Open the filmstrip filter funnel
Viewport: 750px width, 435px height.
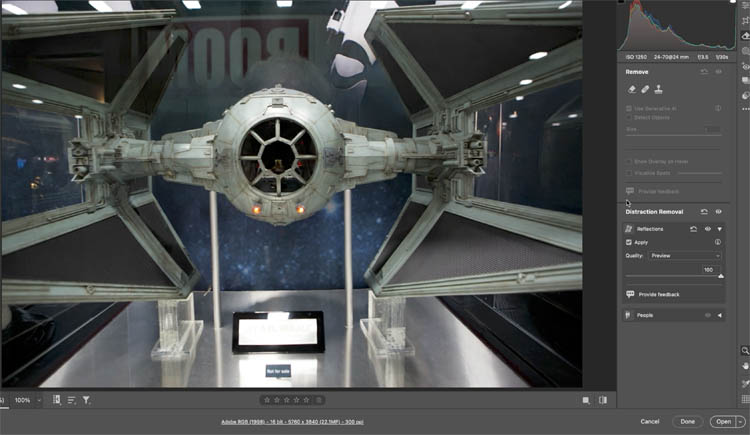click(86, 400)
